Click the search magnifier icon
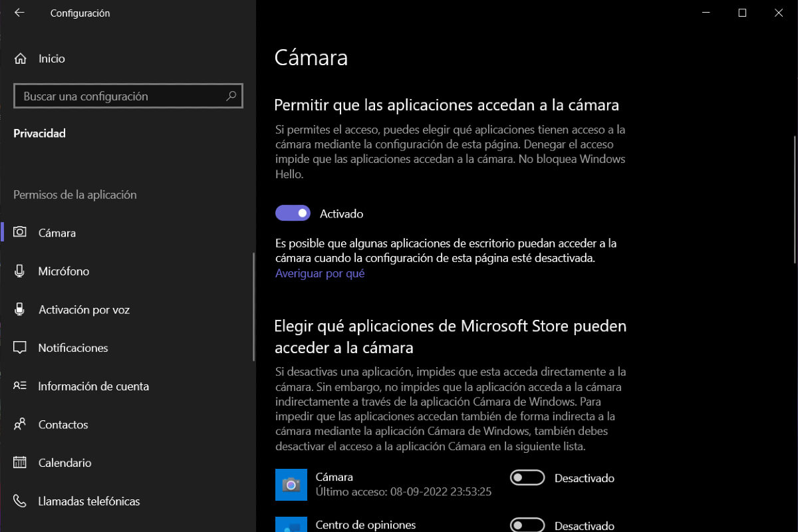The image size is (798, 532). coord(231,96)
